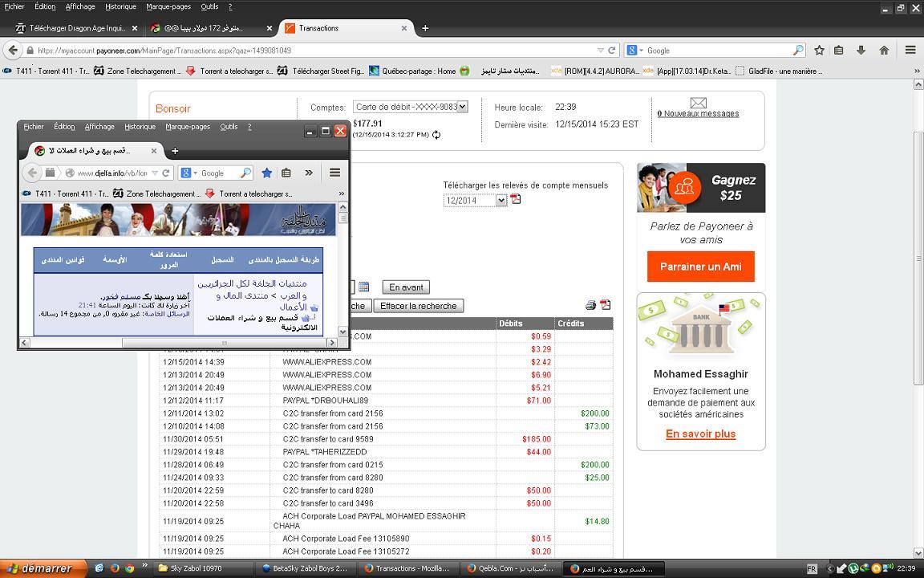Click Google search field in main window
This screenshot has height=578, width=924.
[718, 51]
